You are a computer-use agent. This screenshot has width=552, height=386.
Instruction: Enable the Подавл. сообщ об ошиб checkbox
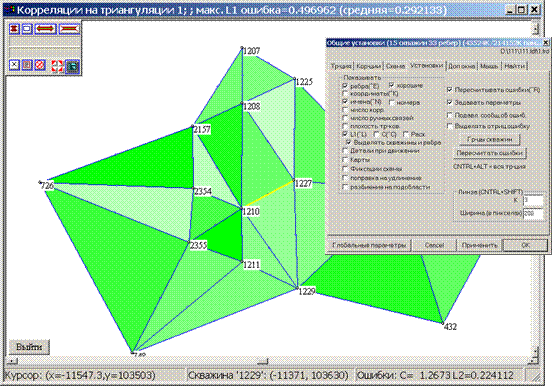coord(450,115)
